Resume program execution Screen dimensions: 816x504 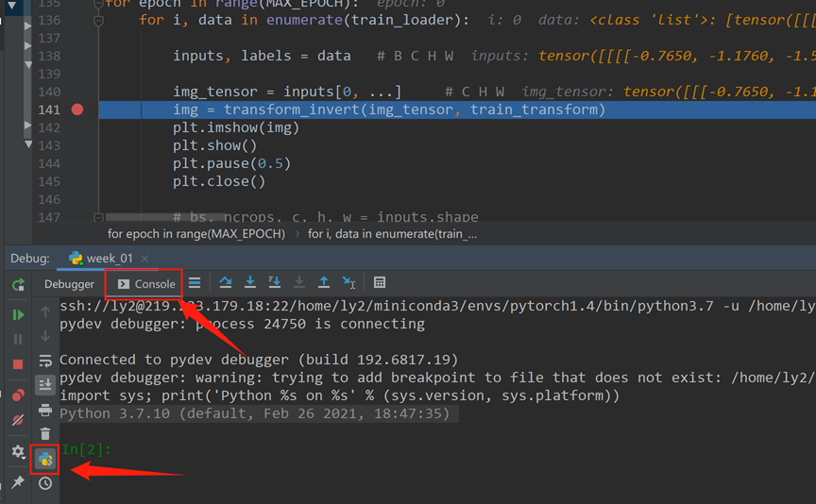pyautogui.click(x=18, y=314)
